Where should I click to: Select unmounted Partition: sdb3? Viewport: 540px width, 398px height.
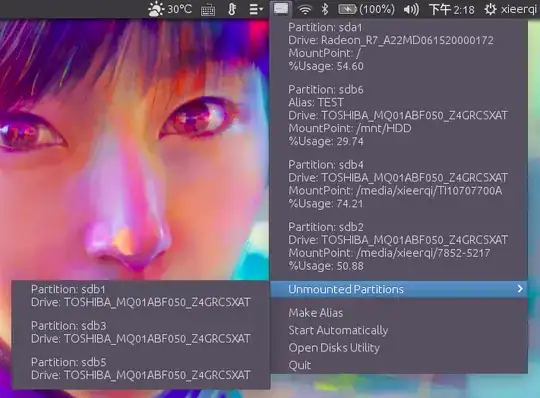pos(141,332)
